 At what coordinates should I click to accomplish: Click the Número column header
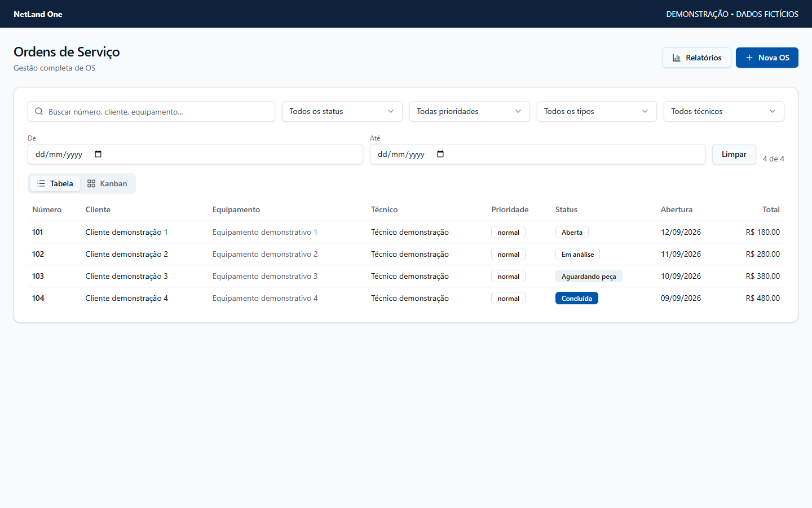point(47,209)
